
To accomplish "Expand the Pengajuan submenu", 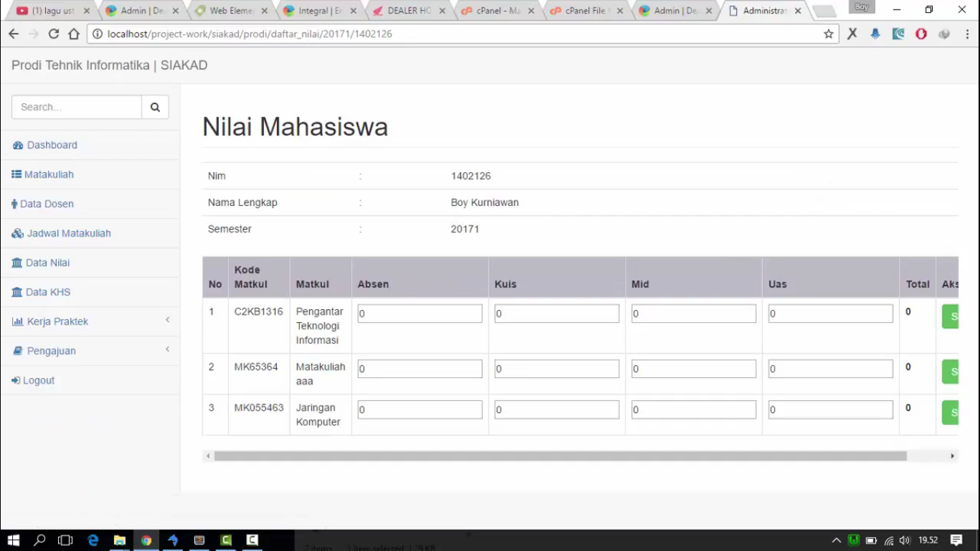I will 167,349.
